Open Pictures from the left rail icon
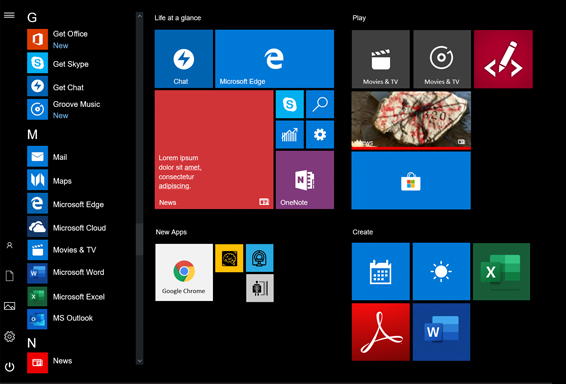The width and height of the screenshot is (566, 384). [x=9, y=306]
